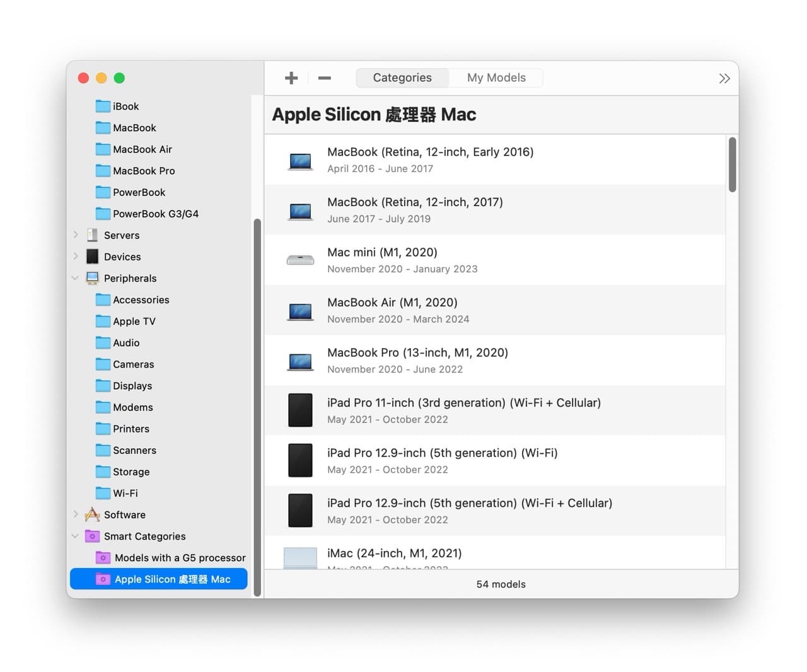Viewport: 807px width, 672px height.
Task: Click the Mac mini (M1, 2020) device icon
Action: click(300, 260)
